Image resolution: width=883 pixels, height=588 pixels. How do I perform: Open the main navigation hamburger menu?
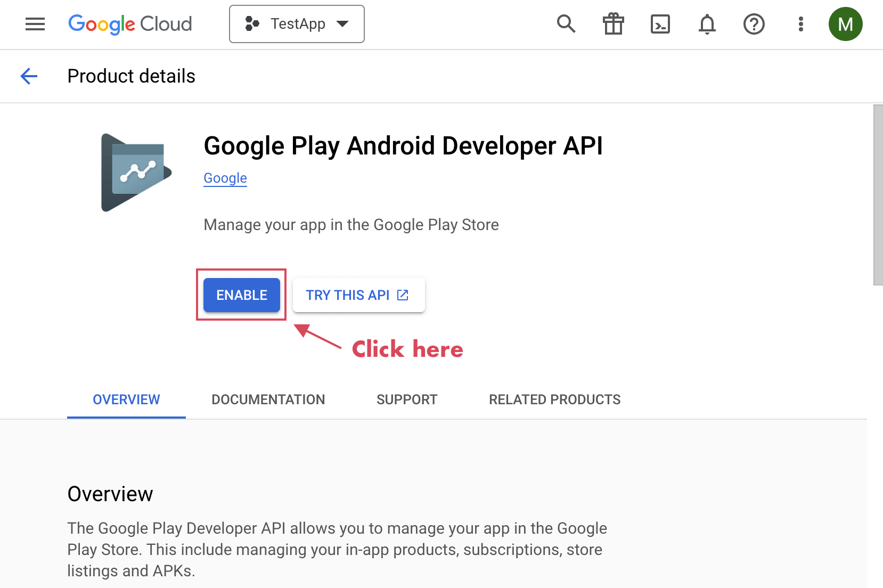(x=35, y=24)
